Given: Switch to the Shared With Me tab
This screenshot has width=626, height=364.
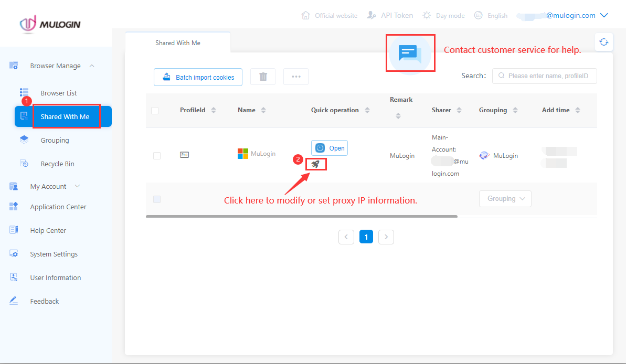Looking at the screenshot, I should click(177, 42).
